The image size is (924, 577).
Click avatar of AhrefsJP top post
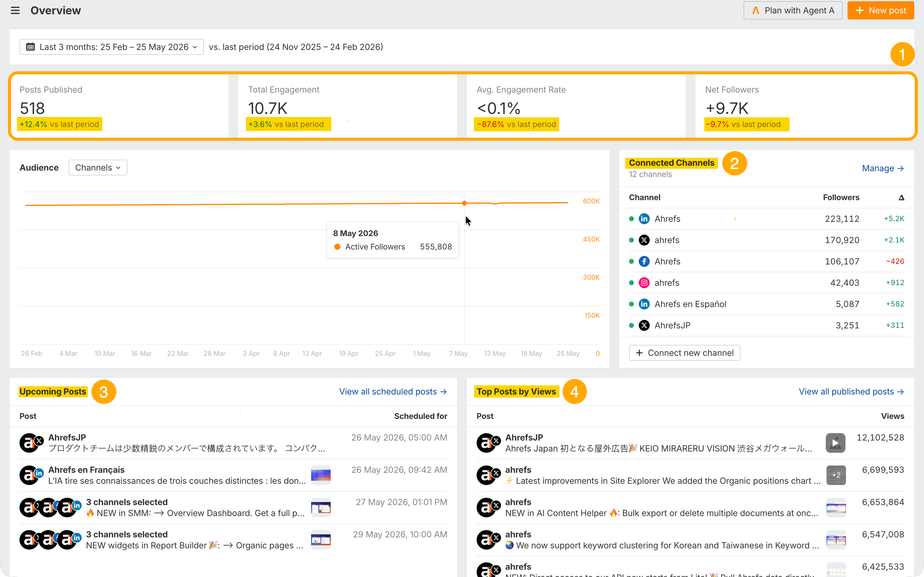point(488,443)
